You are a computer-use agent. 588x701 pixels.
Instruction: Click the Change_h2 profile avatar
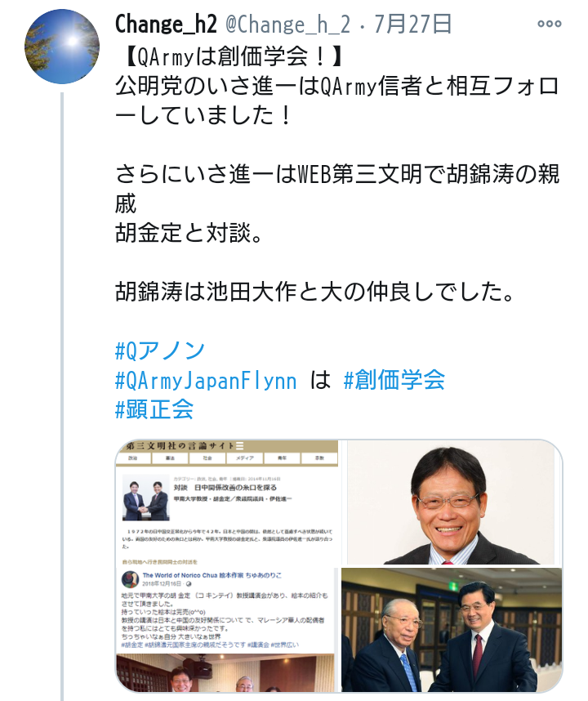pyautogui.click(x=62, y=47)
